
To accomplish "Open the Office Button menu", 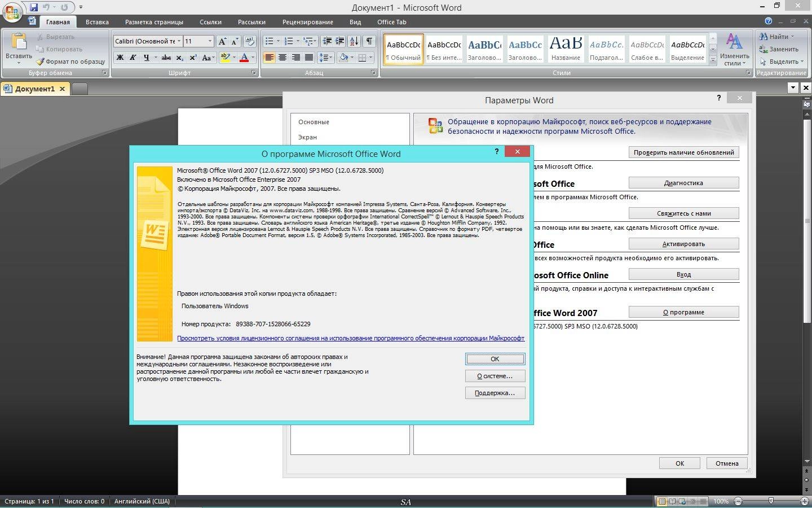I will pos(12,12).
